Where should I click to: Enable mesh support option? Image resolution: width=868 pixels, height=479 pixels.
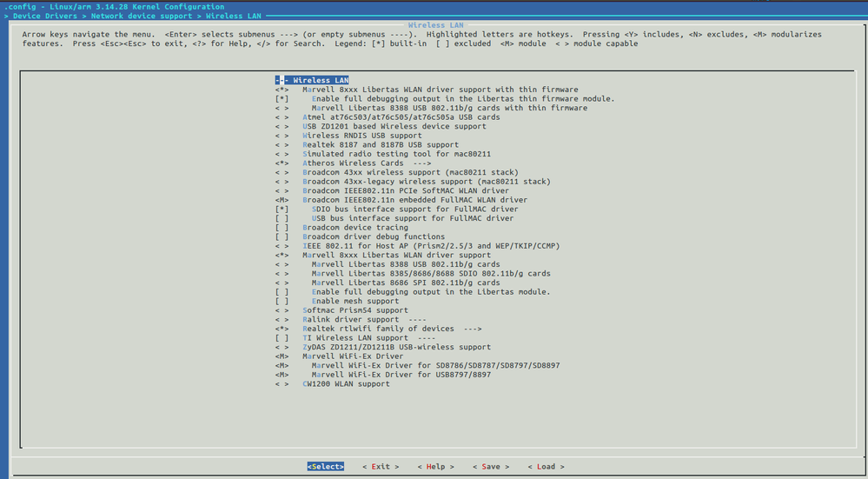click(337, 302)
